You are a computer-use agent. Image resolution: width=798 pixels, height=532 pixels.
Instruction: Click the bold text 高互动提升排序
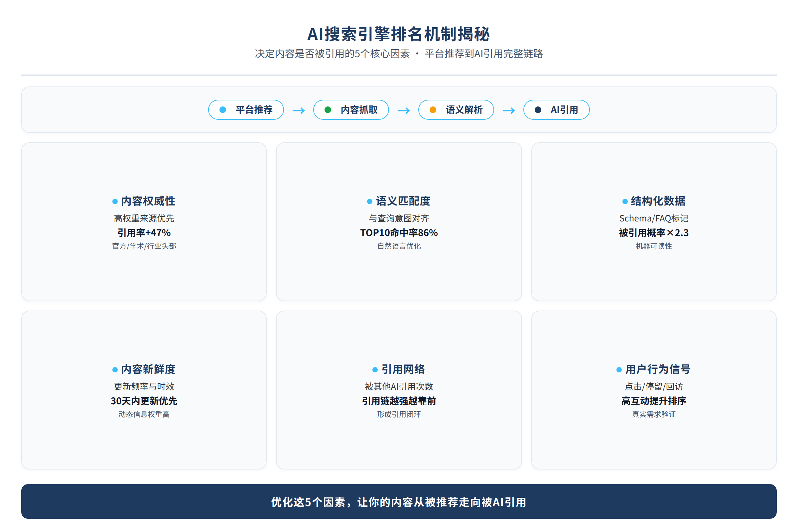coord(654,401)
